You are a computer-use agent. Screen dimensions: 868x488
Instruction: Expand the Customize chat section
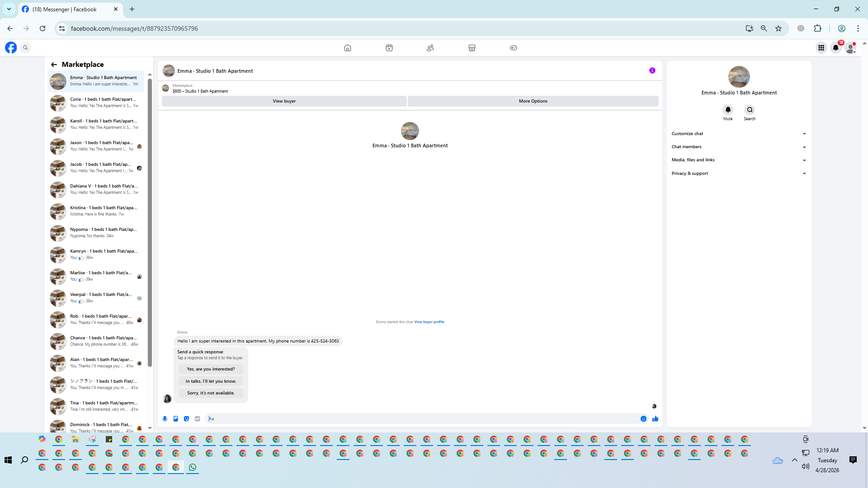739,134
